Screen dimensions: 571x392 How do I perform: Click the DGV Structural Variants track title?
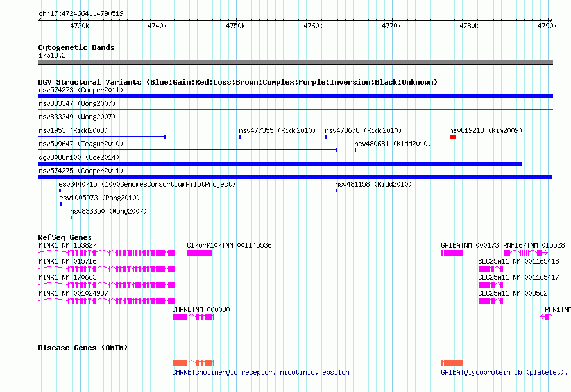pyautogui.click(x=238, y=82)
